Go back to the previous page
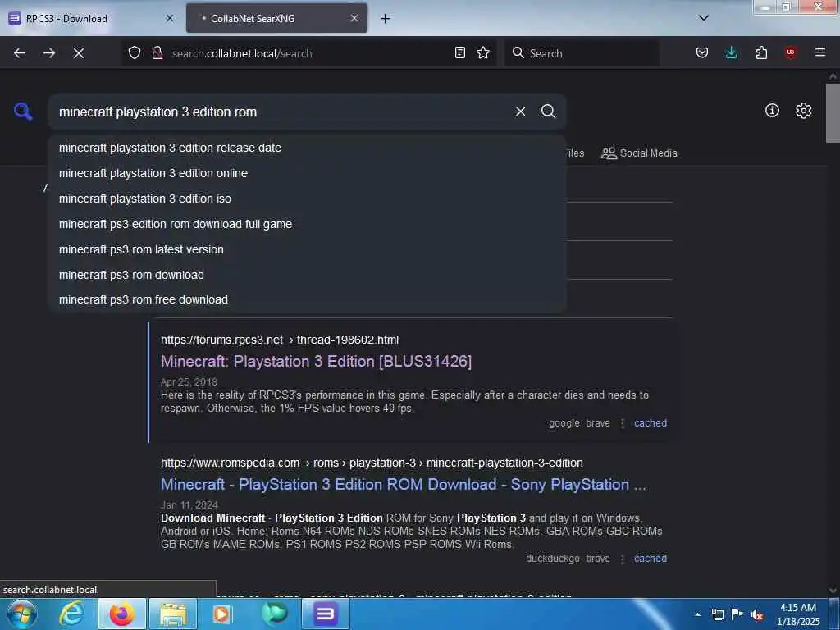This screenshot has height=630, width=840. coord(20,53)
